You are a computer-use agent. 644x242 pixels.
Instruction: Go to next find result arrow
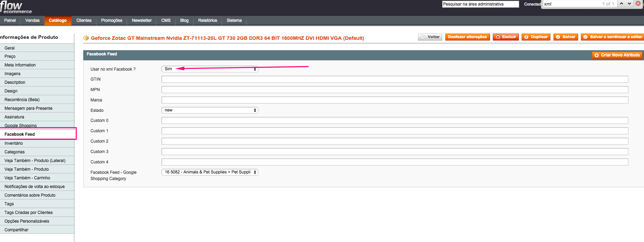click(x=629, y=4)
